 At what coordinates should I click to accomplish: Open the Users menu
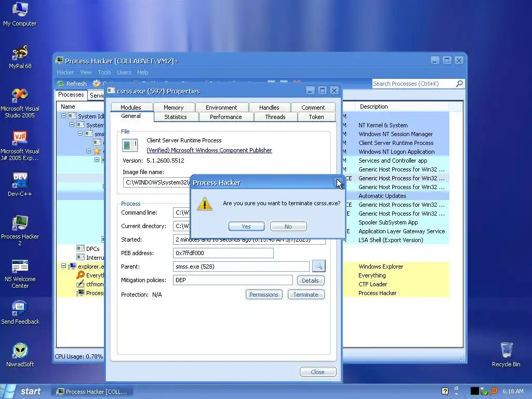[124, 72]
